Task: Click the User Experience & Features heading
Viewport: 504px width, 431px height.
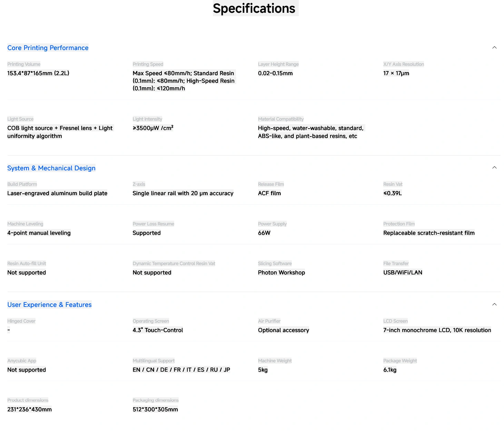Action: [49, 305]
